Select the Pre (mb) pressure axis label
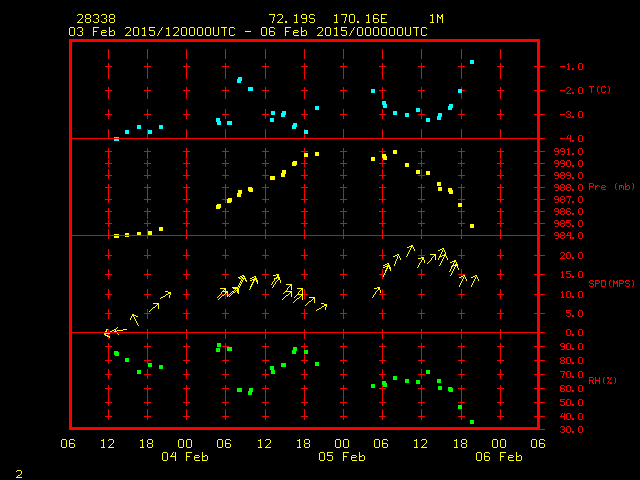The height and width of the screenshot is (480, 640). (x=611, y=187)
